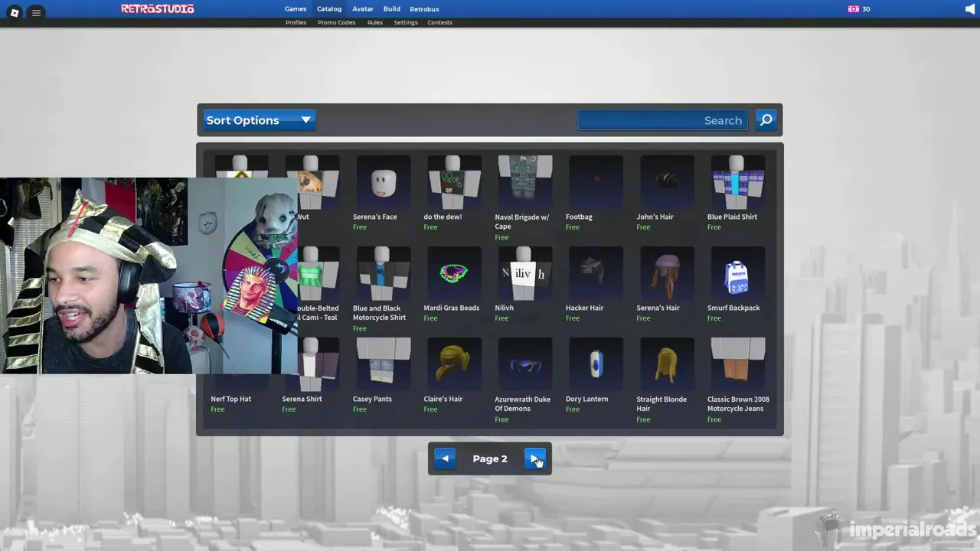Toggle the speaker sound icon

[969, 9]
